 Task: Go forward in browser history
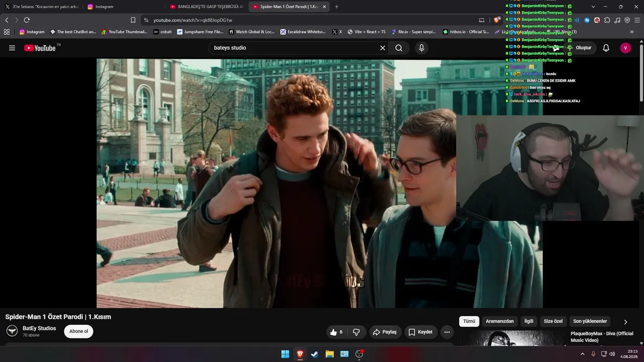[x=17, y=20]
